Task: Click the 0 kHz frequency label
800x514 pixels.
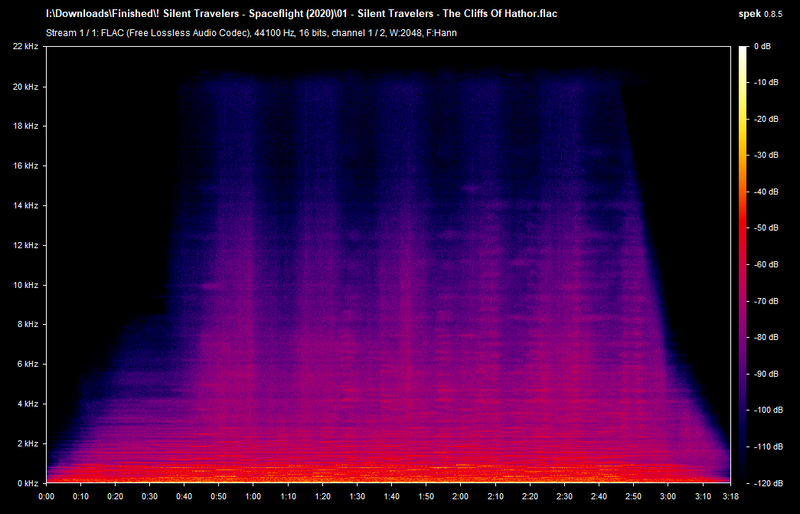Action: [28, 483]
